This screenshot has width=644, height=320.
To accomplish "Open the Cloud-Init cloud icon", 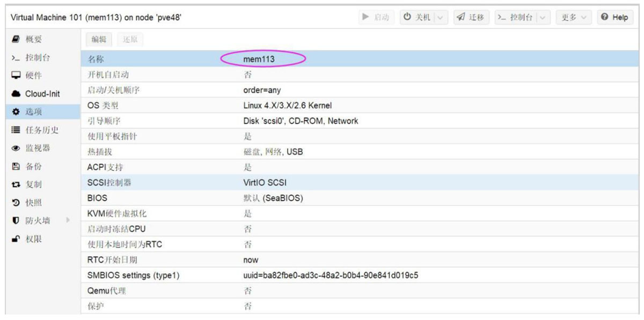I will pos(16,94).
